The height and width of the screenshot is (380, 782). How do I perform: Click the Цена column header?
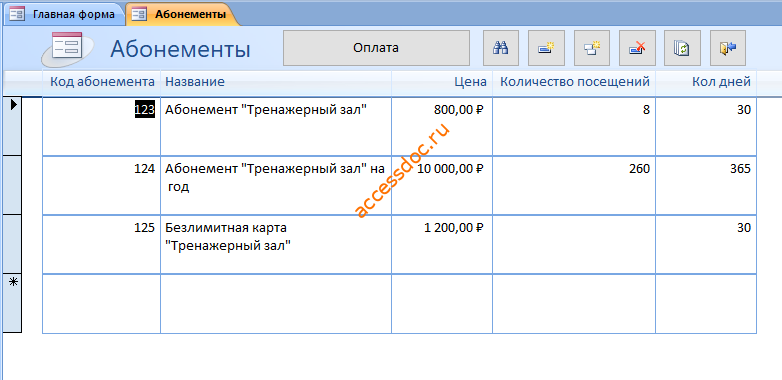(x=442, y=82)
